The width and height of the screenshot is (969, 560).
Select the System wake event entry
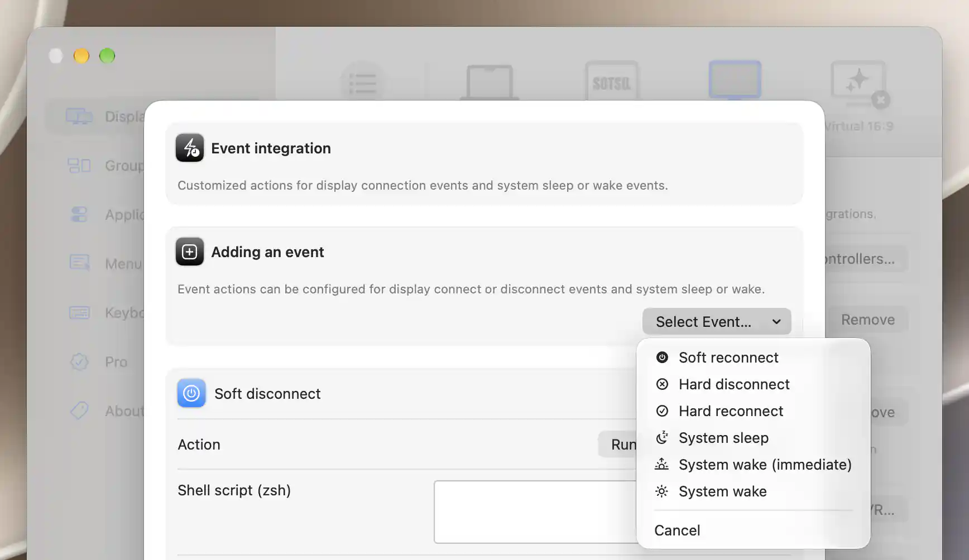[753, 491]
